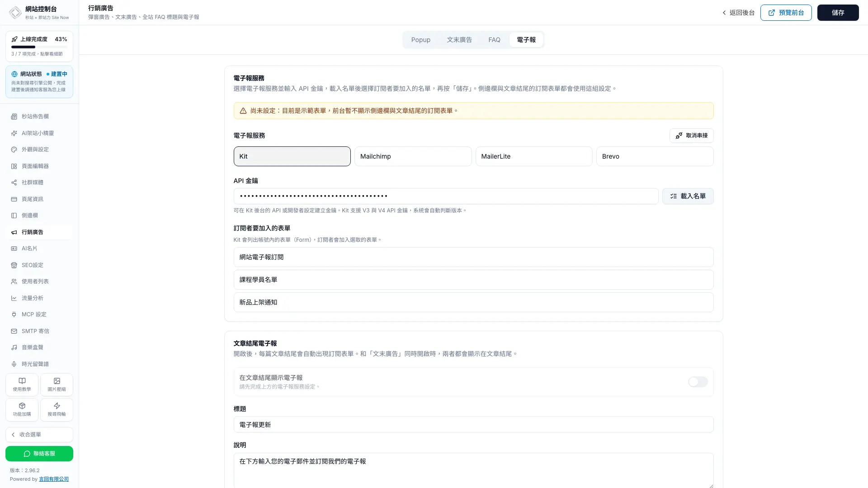
Task: Choose the 新品上架通知 form
Action: (x=473, y=302)
